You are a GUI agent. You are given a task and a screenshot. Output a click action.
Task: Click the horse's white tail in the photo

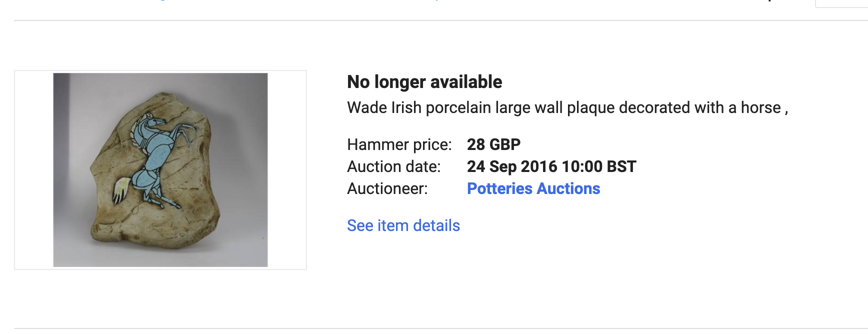(121, 190)
